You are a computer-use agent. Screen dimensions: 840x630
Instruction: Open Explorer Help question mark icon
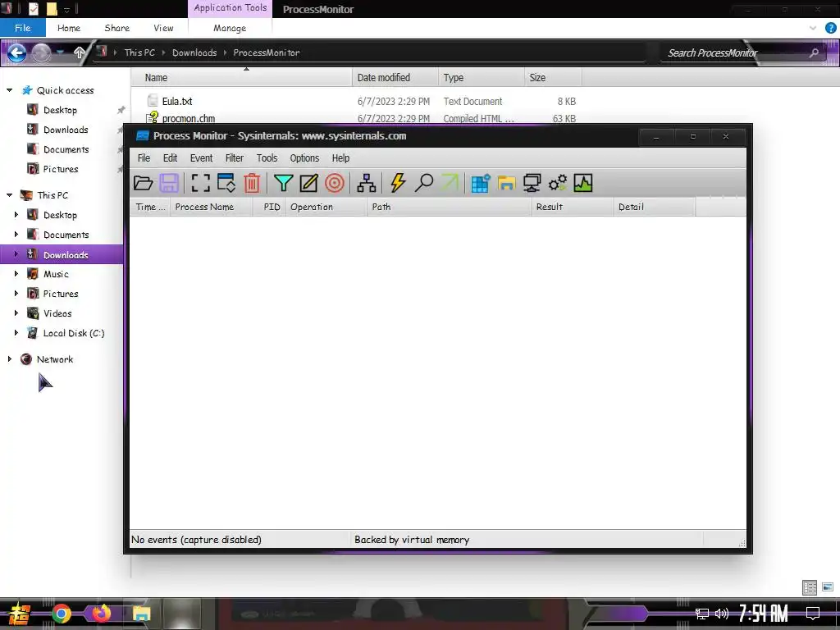(830, 28)
